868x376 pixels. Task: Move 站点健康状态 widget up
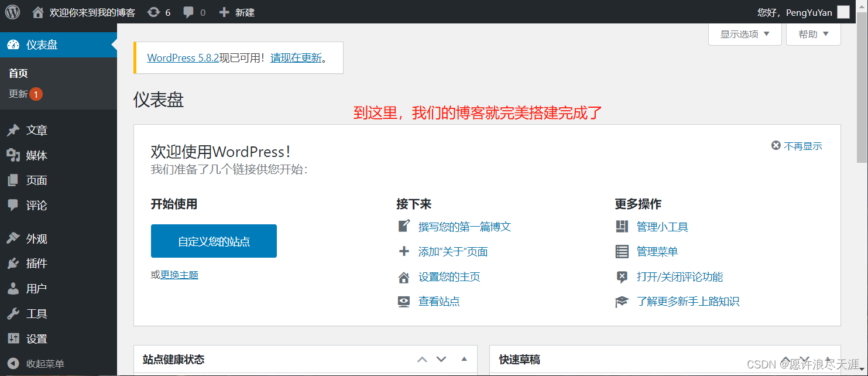tap(422, 359)
